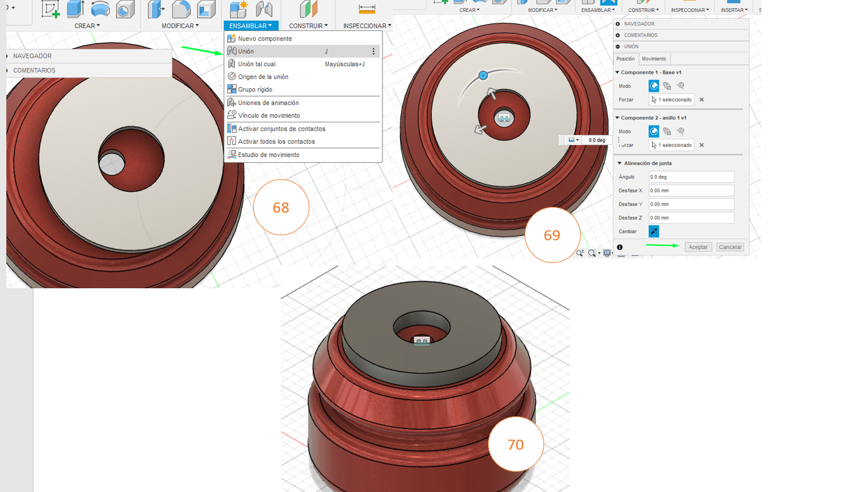This screenshot has width=868, height=492.
Task: Enable Simple mode for Componente 1
Action: click(x=654, y=86)
